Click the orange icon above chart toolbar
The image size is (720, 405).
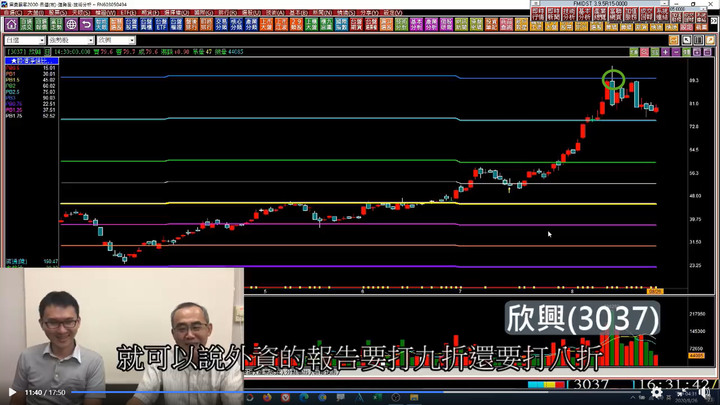click(674, 40)
